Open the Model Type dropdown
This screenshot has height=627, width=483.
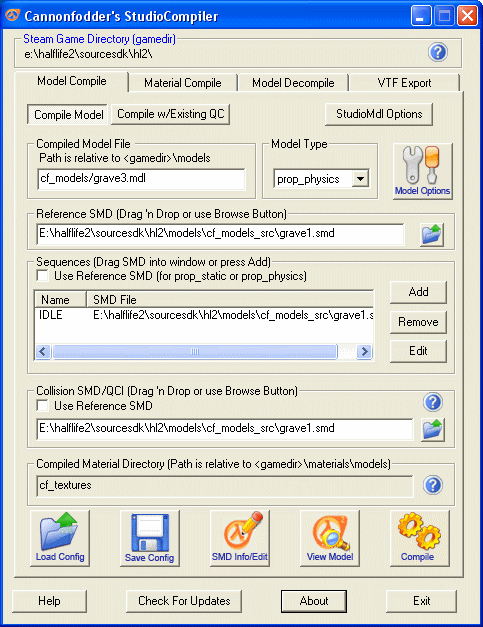tap(360, 179)
